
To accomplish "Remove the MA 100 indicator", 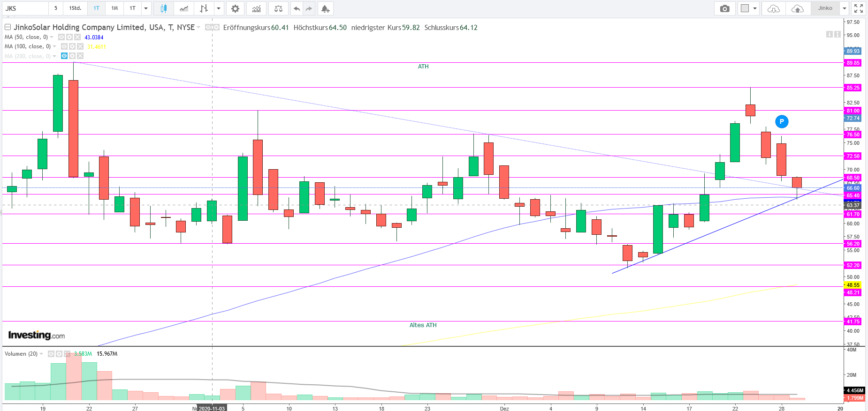I will [x=80, y=46].
